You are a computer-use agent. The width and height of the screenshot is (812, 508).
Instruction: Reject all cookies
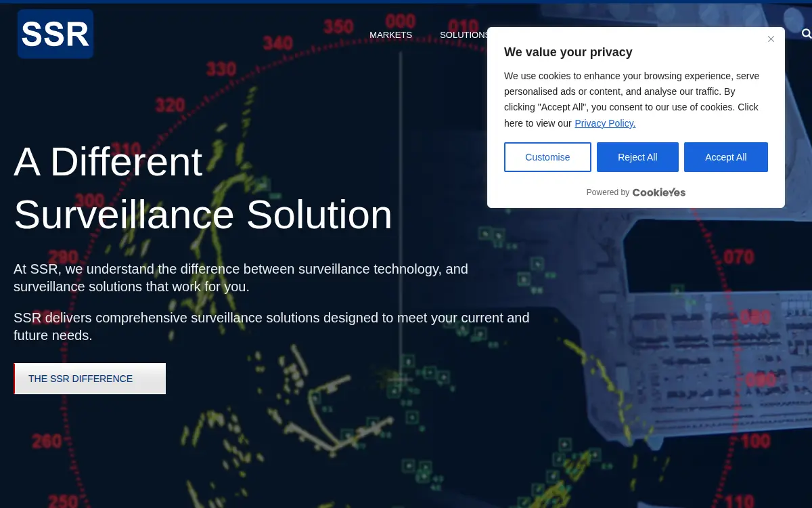(x=637, y=157)
